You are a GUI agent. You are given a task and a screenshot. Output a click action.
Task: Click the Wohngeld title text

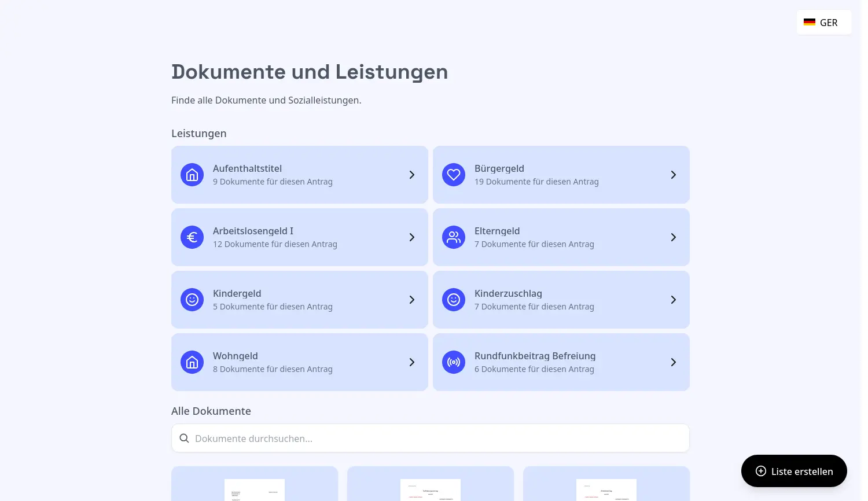pos(236,356)
